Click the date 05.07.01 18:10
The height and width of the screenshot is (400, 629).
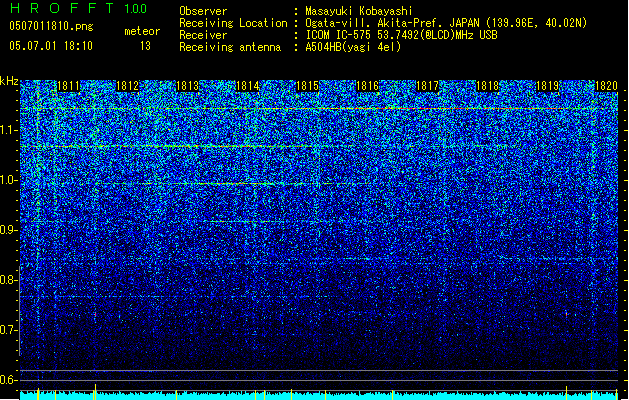coord(51,45)
